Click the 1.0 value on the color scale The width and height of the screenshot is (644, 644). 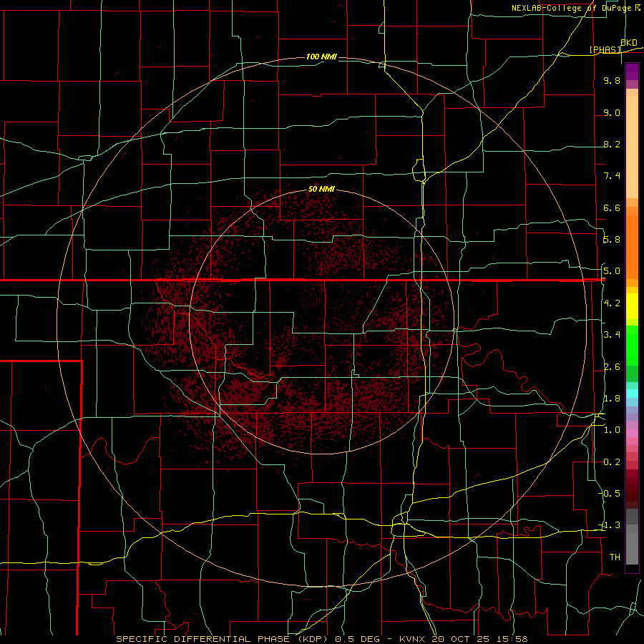pos(612,431)
